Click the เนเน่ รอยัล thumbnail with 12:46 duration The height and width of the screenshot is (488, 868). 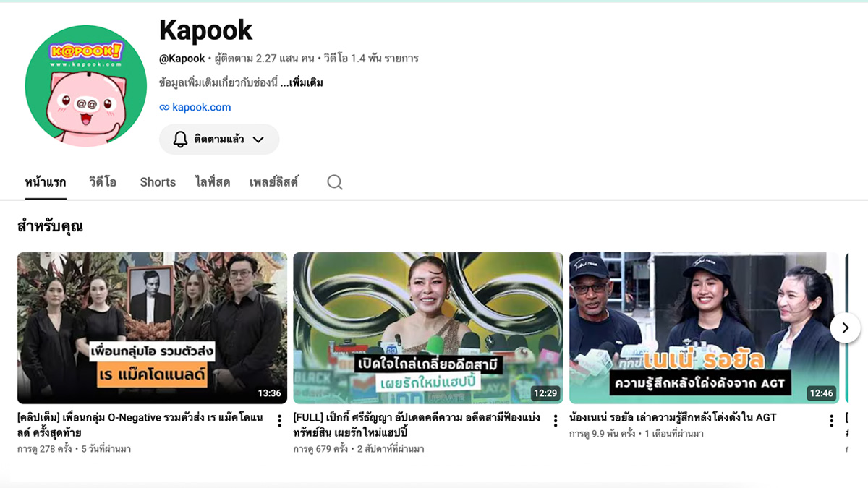(x=704, y=328)
